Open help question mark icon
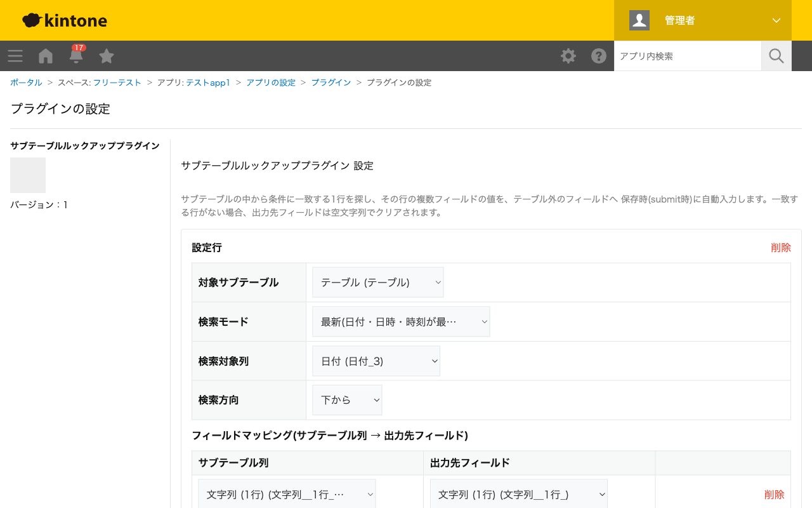 pos(599,56)
